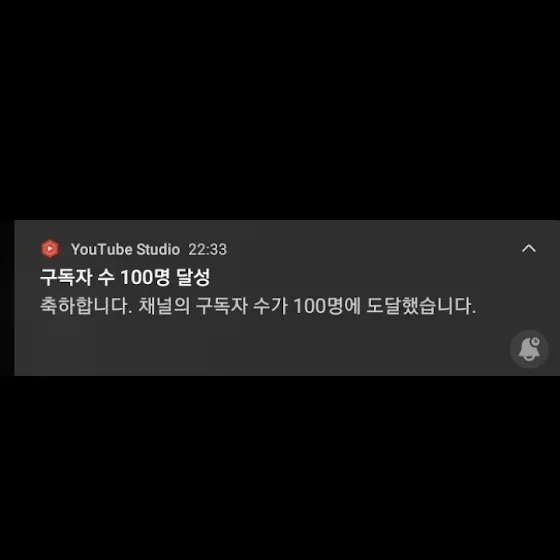Open the "구독자 수 100명 달성" notification title
This screenshot has height=560, width=560.
pos(125,277)
